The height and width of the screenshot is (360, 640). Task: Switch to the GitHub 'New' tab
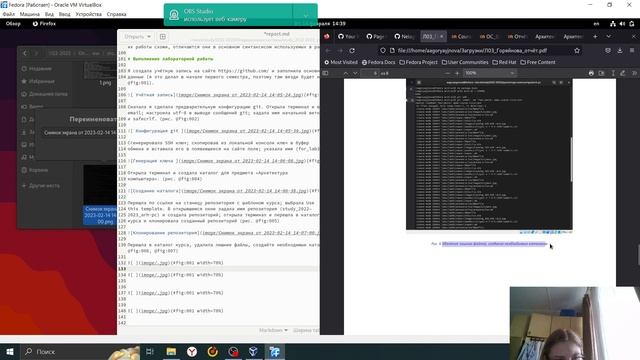404,36
